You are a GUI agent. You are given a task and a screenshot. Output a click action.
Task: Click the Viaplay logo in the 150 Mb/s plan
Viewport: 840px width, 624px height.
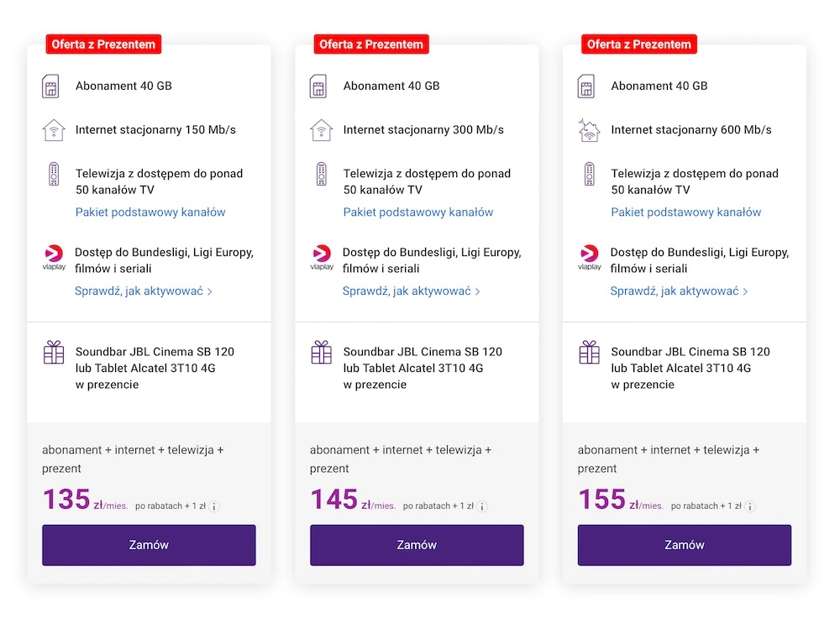click(54, 258)
